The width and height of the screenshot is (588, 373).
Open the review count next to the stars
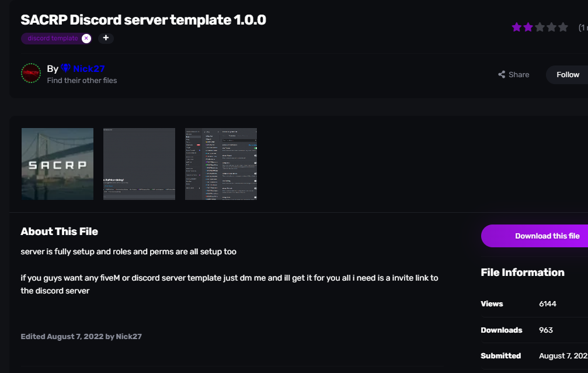[582, 27]
